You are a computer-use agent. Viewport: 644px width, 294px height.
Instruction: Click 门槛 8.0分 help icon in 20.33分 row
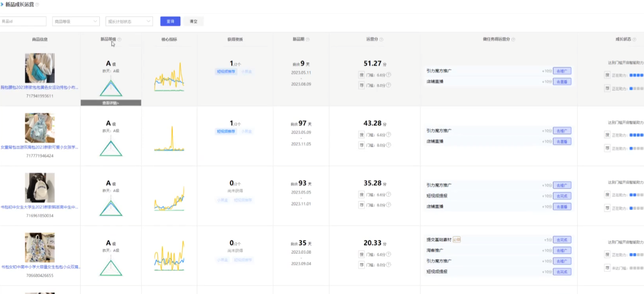coord(388,265)
